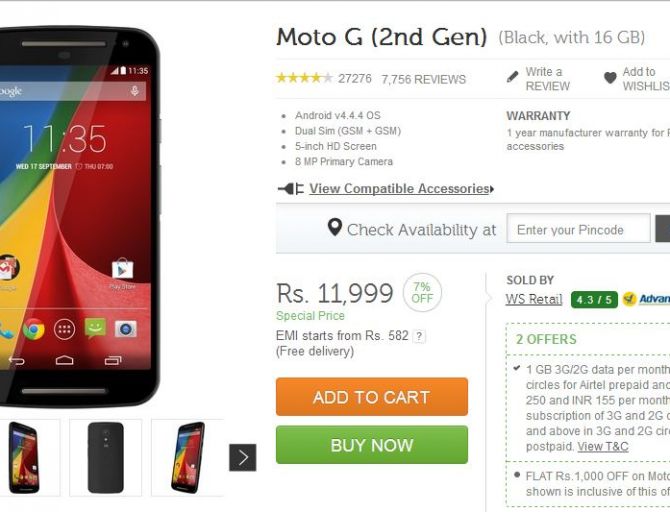
Task: Open View T&C link in offers
Action: click(x=603, y=447)
